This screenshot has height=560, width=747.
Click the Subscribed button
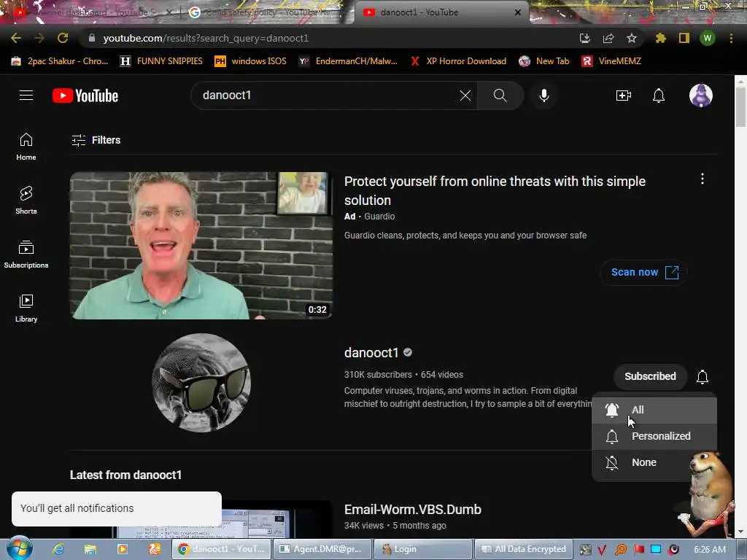[x=650, y=376]
